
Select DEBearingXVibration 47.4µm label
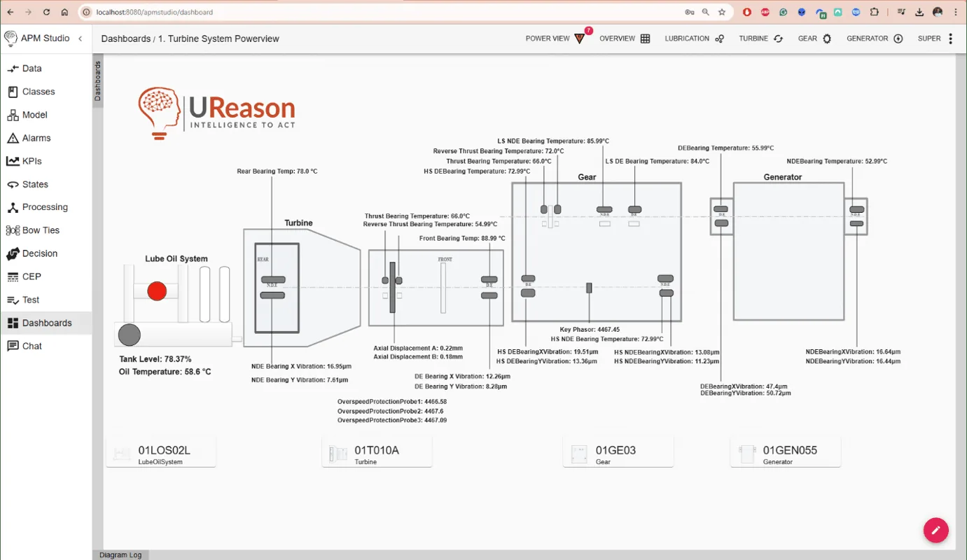[x=744, y=386]
